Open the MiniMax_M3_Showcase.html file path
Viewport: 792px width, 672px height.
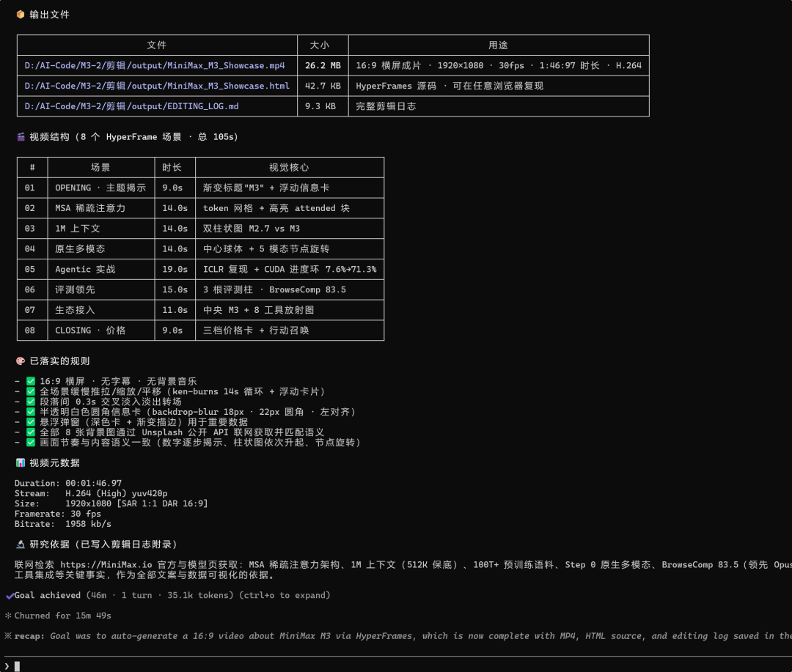click(157, 86)
